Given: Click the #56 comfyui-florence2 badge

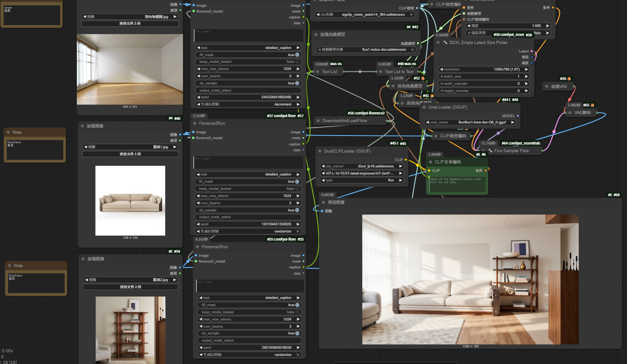Looking at the screenshot, I should 366,113.
